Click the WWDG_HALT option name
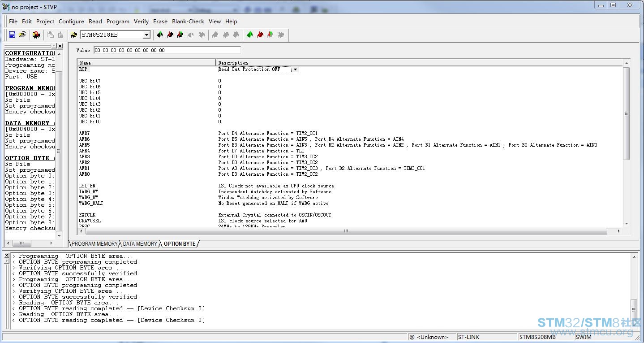The width and height of the screenshot is (644, 343). tap(91, 204)
